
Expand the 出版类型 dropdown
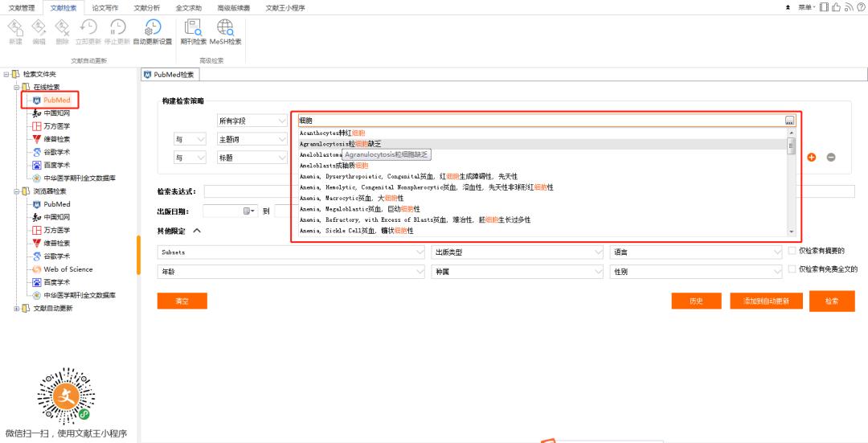[x=517, y=252]
